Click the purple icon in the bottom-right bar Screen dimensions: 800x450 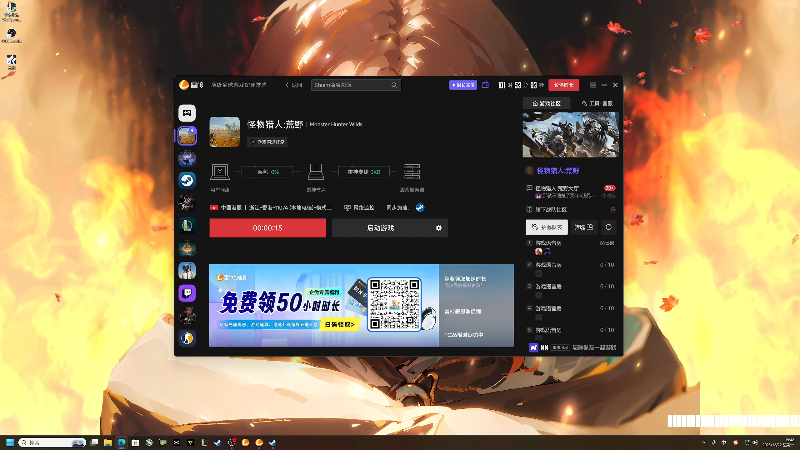(x=533, y=347)
